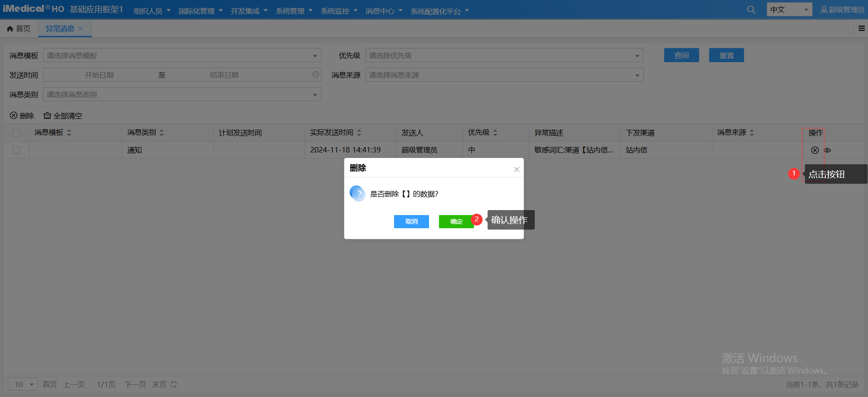Click the home icon 首页 tab
Image resolution: width=868 pixels, height=397 pixels.
(19, 29)
